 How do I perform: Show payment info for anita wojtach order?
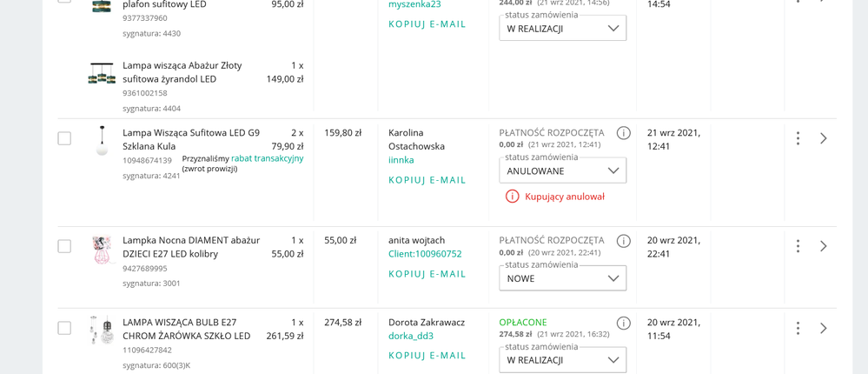coord(623,241)
